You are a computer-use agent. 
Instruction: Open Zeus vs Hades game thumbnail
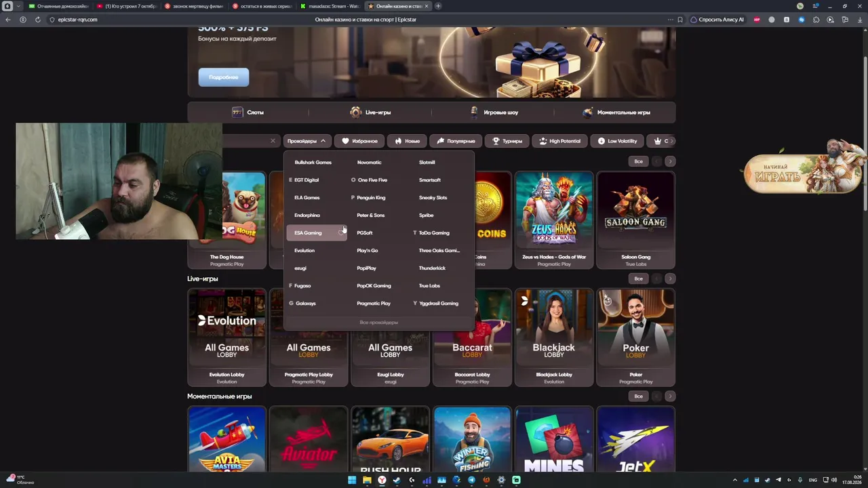[x=554, y=220]
